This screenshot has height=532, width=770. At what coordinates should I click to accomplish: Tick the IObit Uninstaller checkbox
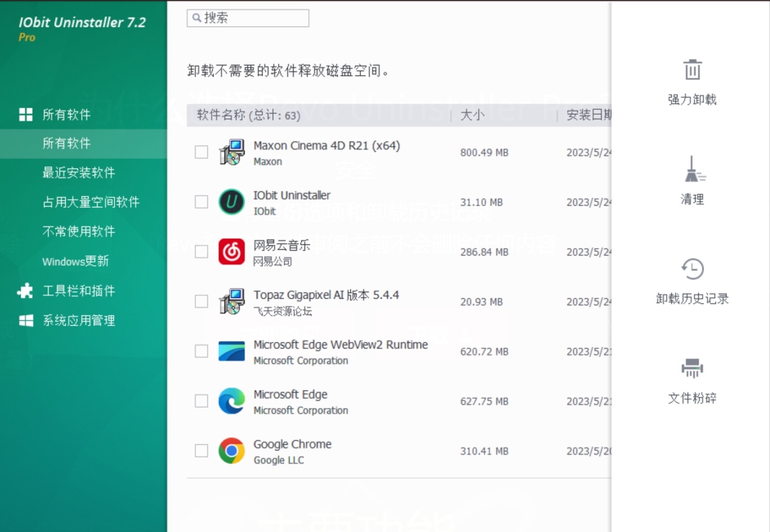click(201, 202)
